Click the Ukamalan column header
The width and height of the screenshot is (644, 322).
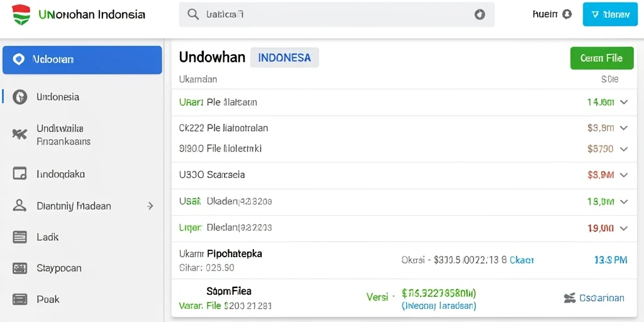(198, 79)
